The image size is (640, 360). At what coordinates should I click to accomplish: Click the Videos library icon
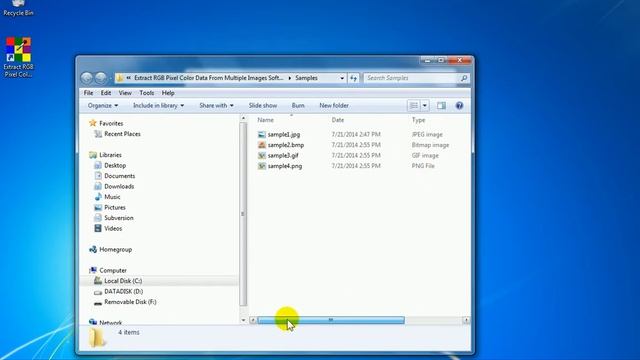tap(98, 228)
